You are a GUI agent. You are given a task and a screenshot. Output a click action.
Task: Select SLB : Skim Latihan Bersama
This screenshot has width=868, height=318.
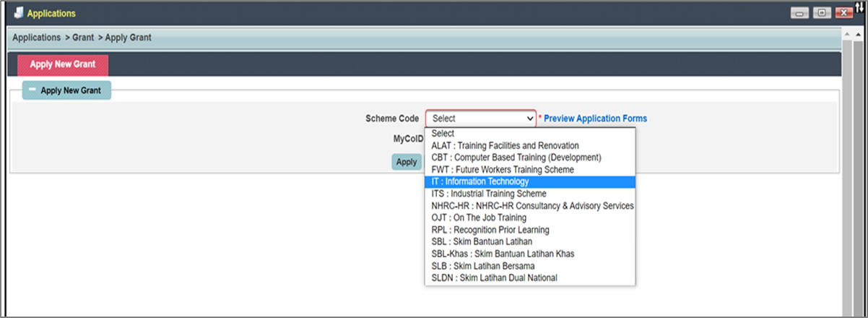tap(530, 266)
